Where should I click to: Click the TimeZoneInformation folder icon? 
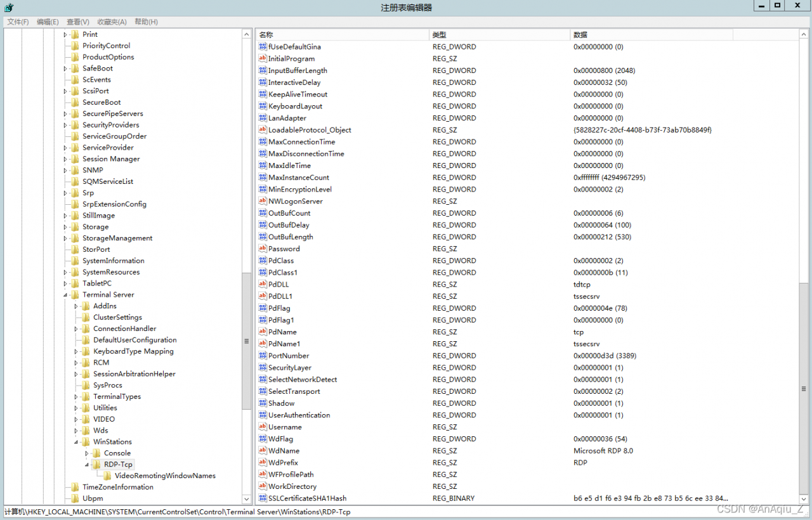pyautogui.click(x=75, y=487)
